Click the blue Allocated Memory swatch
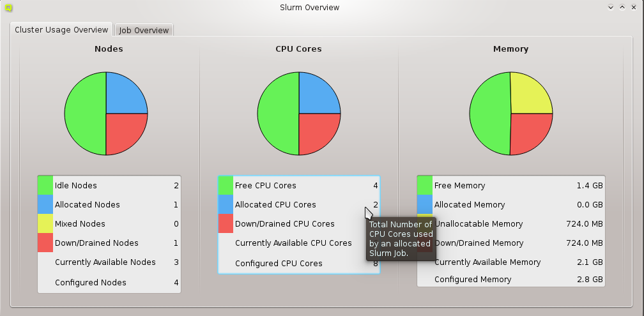 [425, 204]
